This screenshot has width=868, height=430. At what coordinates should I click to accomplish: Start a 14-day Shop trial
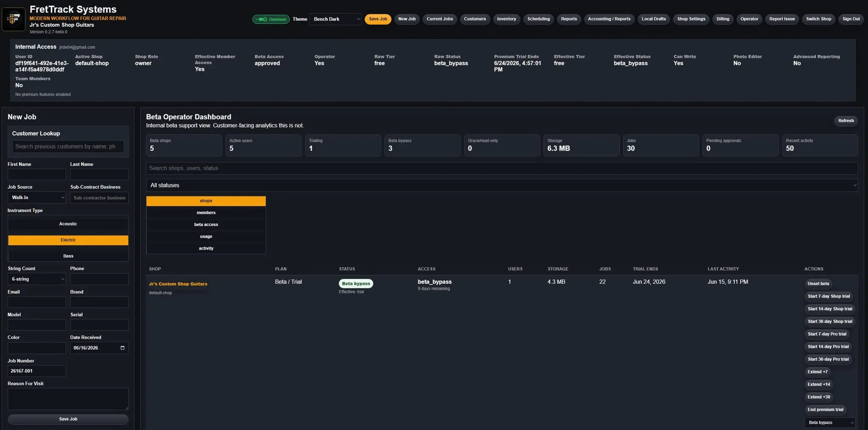pos(830,309)
